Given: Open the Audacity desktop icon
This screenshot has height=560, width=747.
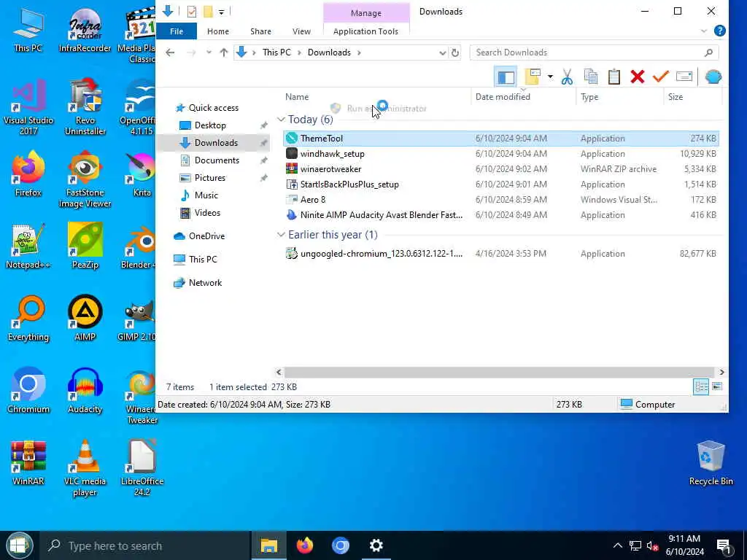Looking at the screenshot, I should (85, 391).
